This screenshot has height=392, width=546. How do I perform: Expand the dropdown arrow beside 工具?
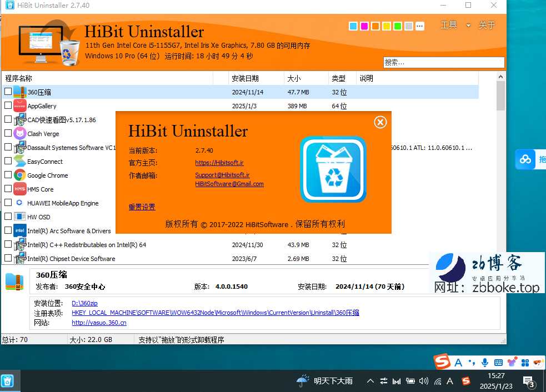click(x=468, y=26)
